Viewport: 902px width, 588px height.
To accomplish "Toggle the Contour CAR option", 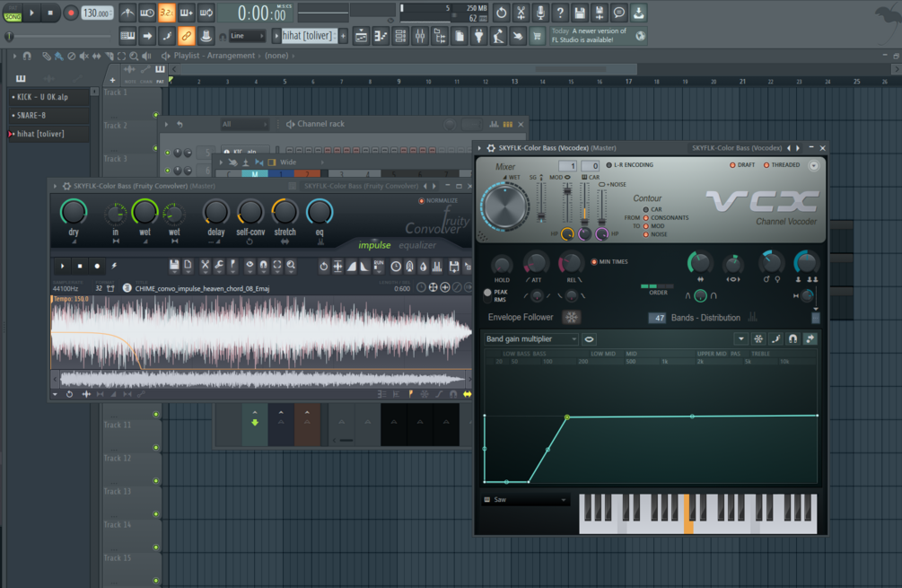I will pyautogui.click(x=652, y=209).
